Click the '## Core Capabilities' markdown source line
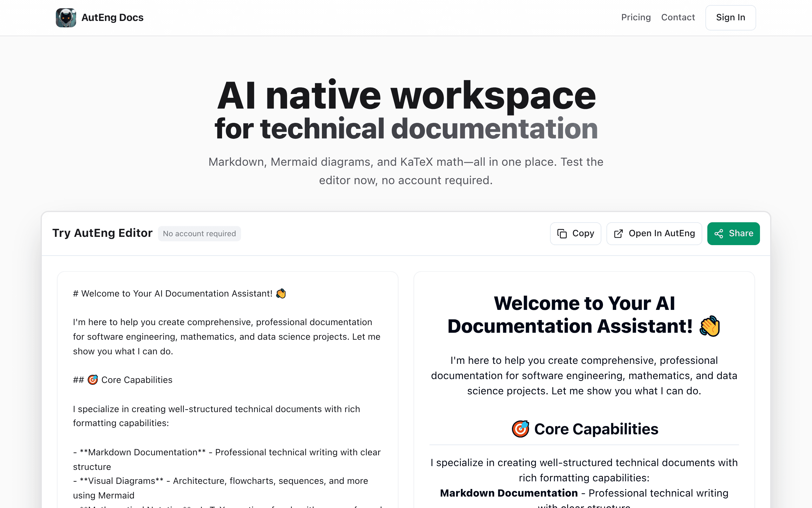This screenshot has height=508, width=812. (x=122, y=380)
